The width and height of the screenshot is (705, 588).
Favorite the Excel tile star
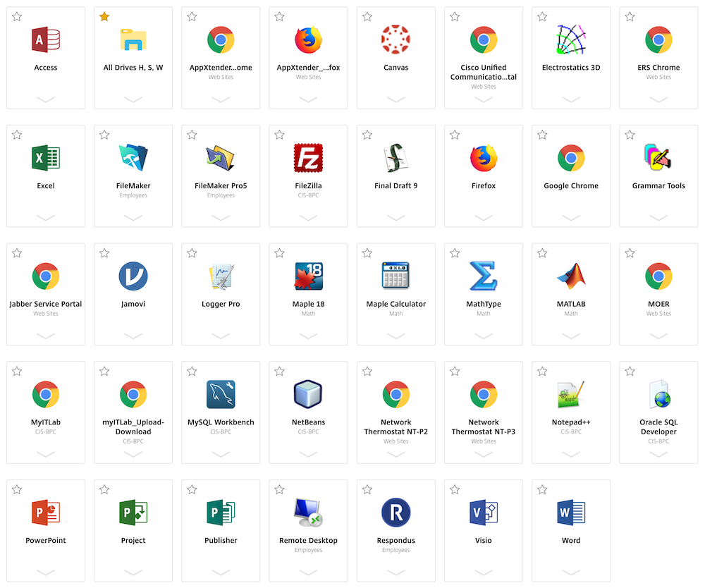tap(17, 135)
